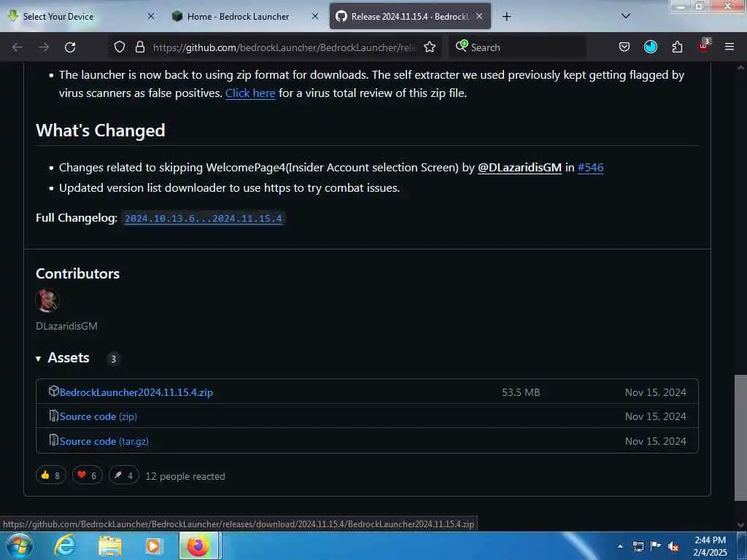Bookmark this page with star icon
This screenshot has height=560, width=747.
pos(430,47)
